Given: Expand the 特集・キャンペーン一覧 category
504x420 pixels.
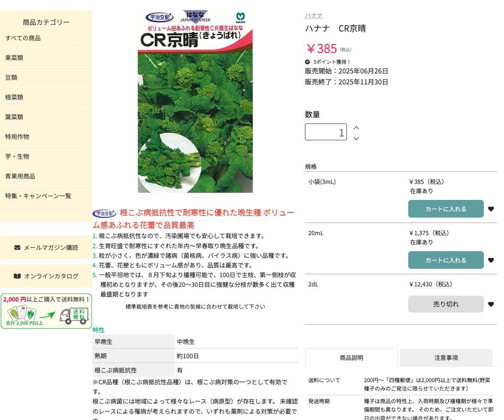Looking at the screenshot, I should coord(38,196).
